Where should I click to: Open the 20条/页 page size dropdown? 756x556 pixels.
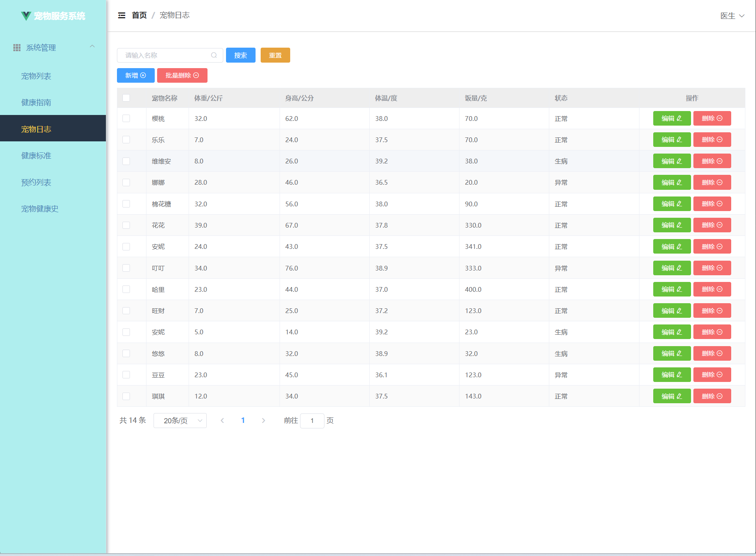pyautogui.click(x=180, y=421)
